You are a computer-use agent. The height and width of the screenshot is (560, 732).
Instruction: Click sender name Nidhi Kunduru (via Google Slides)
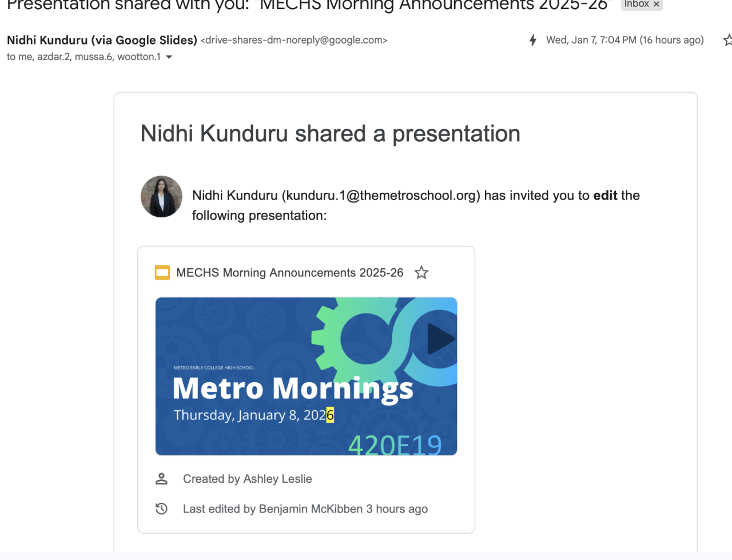102,40
